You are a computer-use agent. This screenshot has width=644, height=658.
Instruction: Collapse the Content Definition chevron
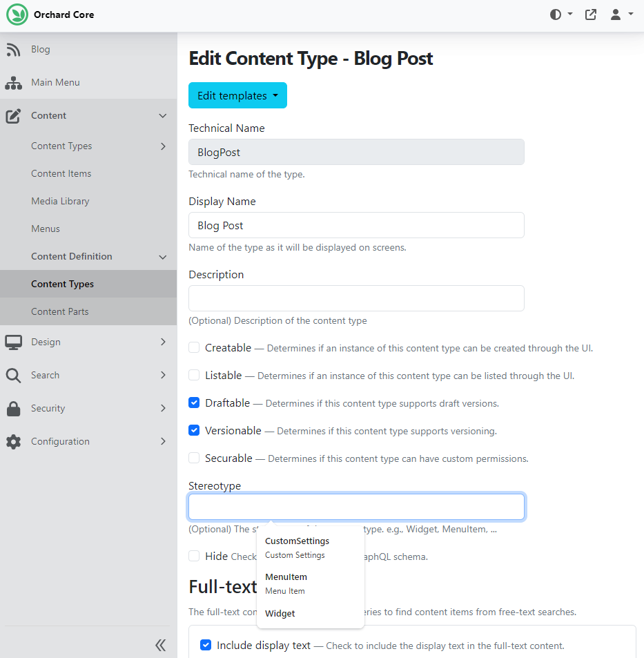tap(163, 257)
